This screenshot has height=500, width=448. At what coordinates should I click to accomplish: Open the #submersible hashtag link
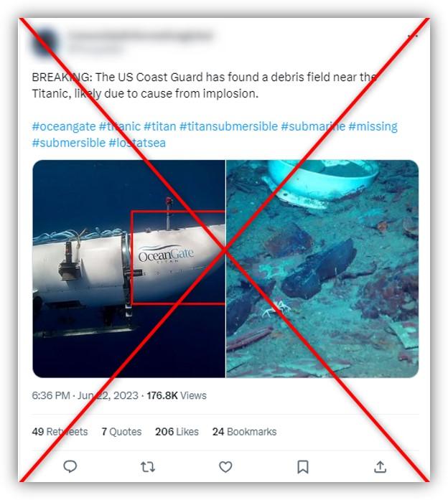point(69,143)
